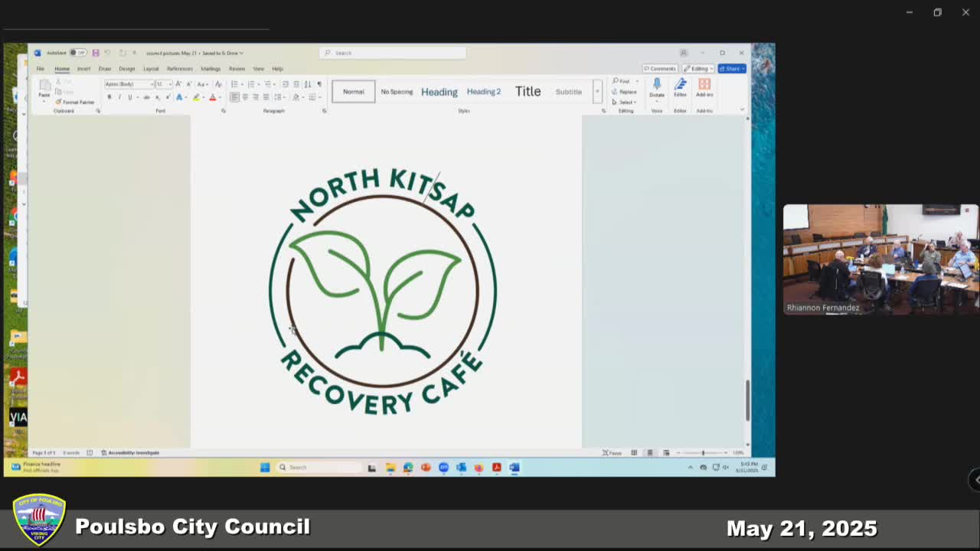Apply the Title style
Image resolution: width=980 pixels, height=551 pixels.
tap(528, 91)
